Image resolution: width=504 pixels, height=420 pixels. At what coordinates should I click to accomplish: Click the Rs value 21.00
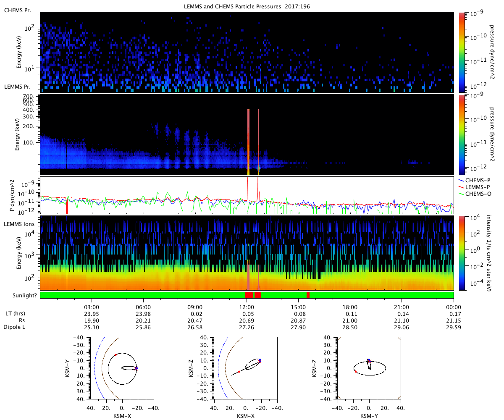point(350,320)
